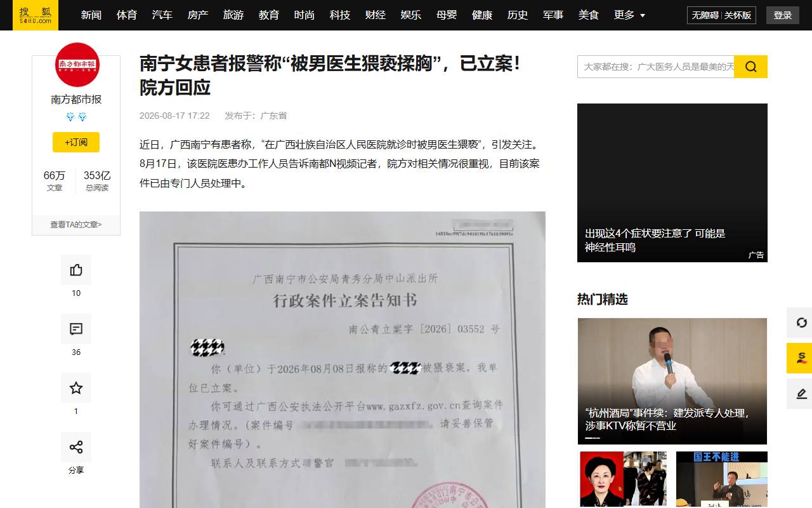Select 教育 in navigation

(269, 15)
